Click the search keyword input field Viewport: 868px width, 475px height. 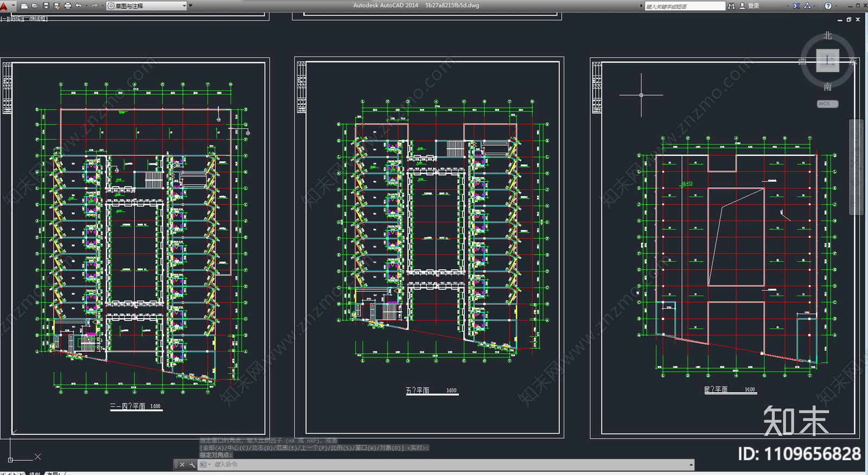coord(685,6)
